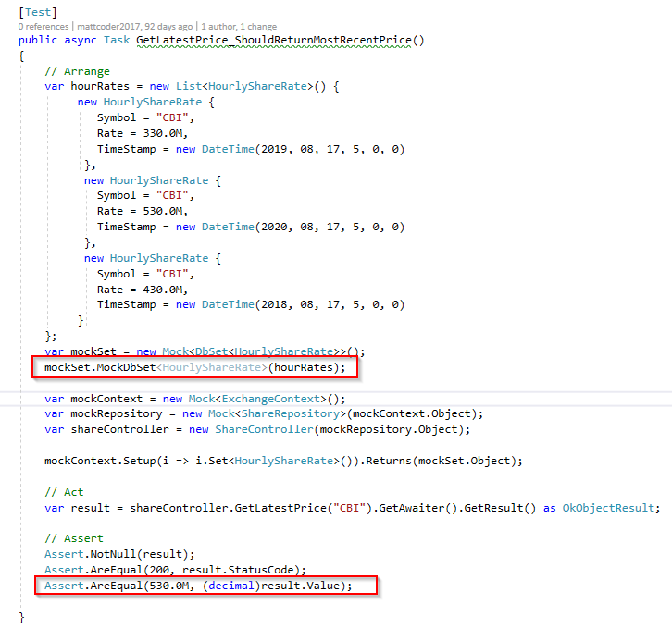Click the List<HourlyShareRate> type
672x629 pixels.
(x=244, y=86)
